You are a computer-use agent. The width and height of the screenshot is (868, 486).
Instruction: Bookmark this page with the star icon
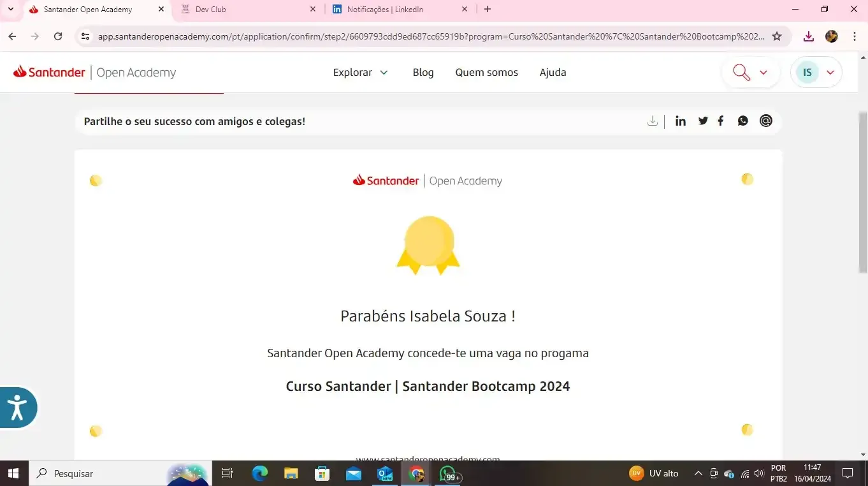[777, 36]
